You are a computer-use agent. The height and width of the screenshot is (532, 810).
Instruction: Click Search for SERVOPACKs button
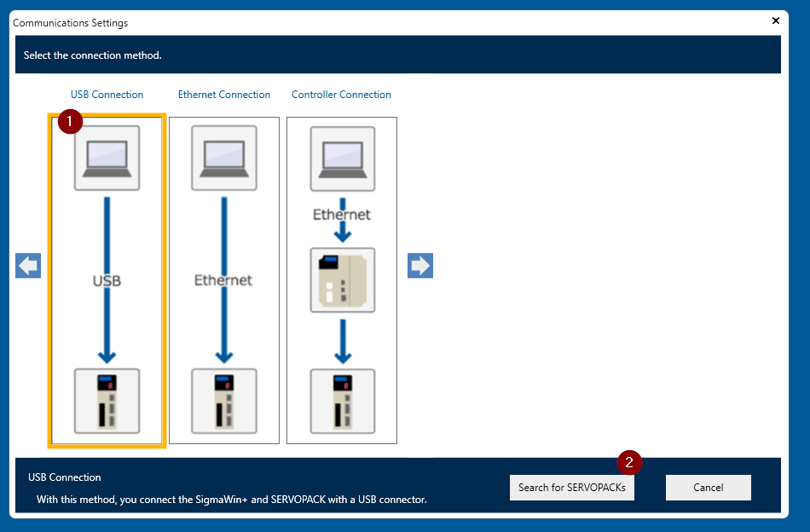pos(572,488)
